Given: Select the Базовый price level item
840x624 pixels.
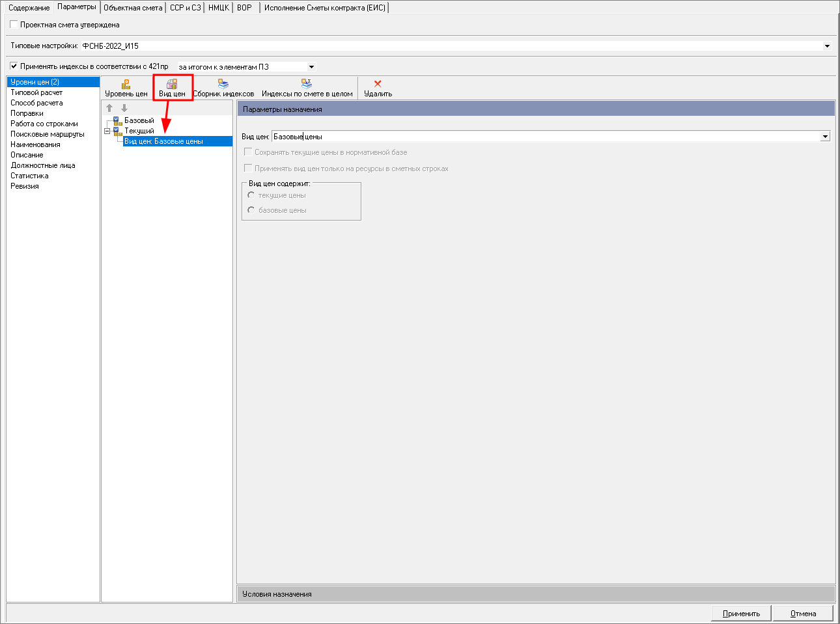Looking at the screenshot, I should coord(139,120).
